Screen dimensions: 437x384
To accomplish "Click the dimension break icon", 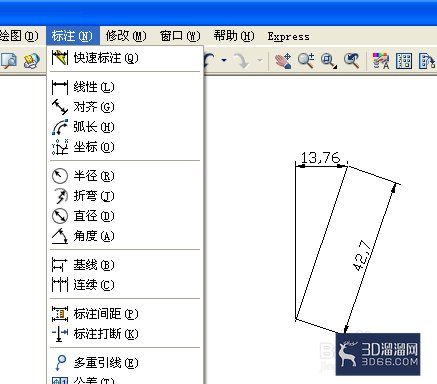I will 60,334.
